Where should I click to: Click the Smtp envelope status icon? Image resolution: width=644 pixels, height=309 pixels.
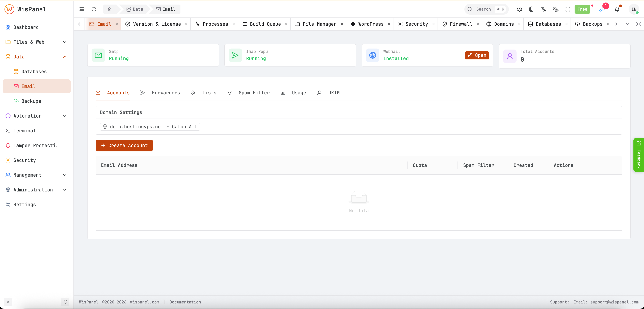click(98, 55)
